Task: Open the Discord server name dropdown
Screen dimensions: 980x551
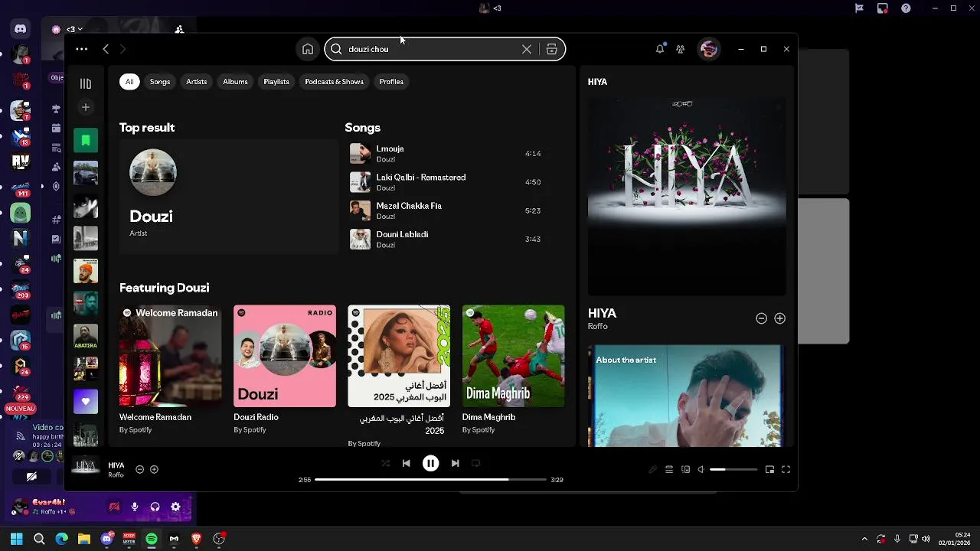Action: (75, 29)
